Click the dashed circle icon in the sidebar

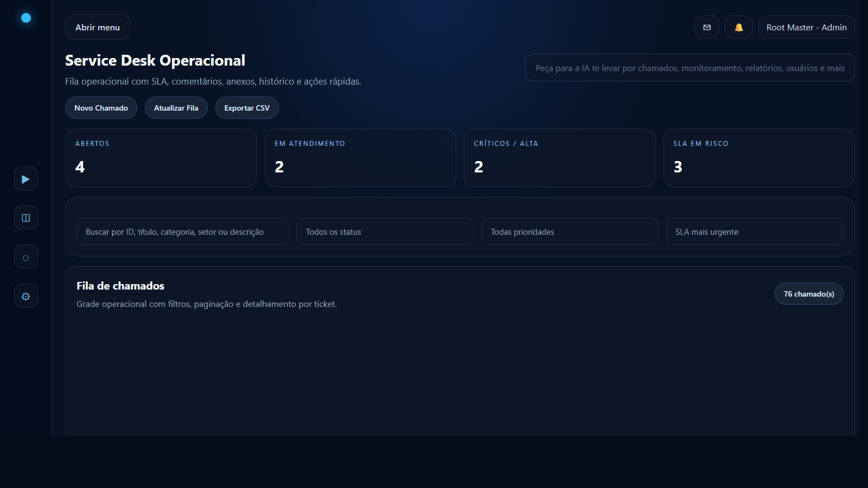coord(25,256)
